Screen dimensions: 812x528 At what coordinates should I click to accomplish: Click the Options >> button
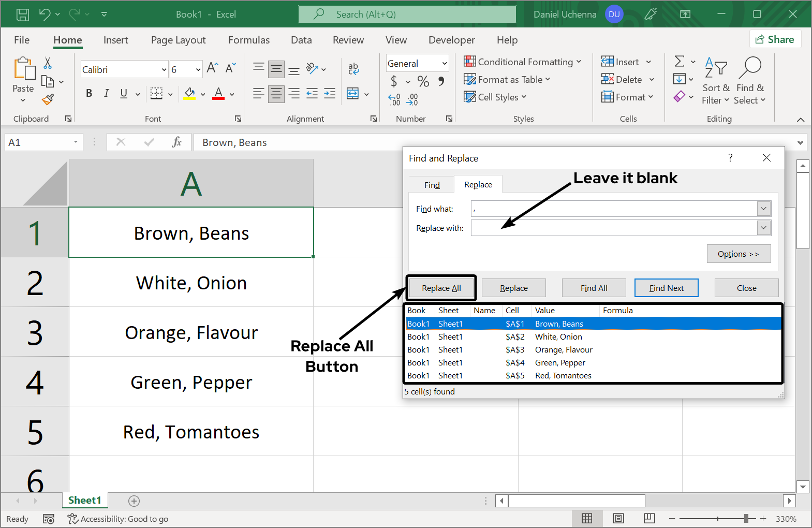(738, 254)
